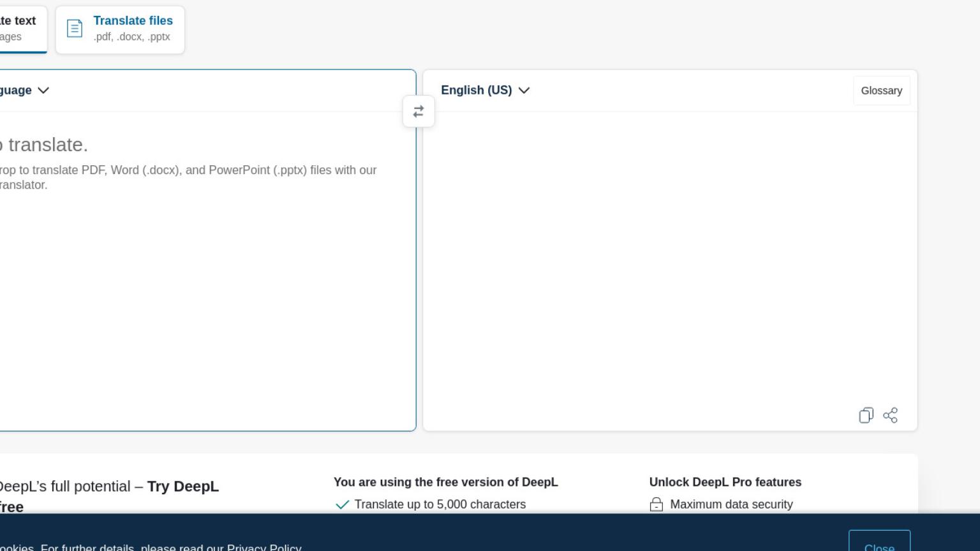Open the Translate files tab
The height and width of the screenshot is (551, 980).
pos(120,30)
